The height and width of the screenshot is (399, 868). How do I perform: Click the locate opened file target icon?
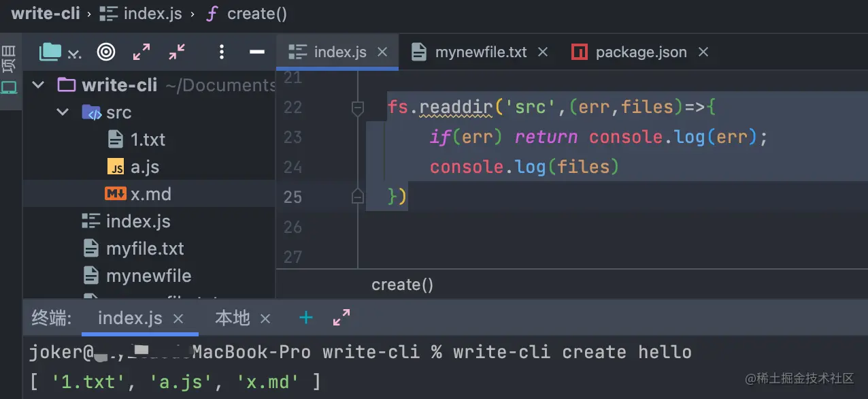pyautogui.click(x=106, y=52)
